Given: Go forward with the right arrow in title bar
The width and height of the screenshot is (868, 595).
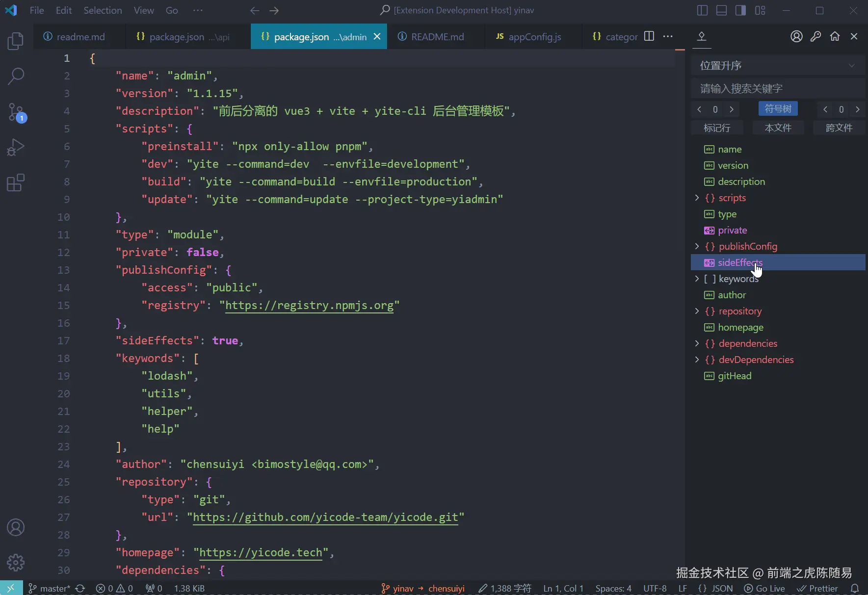Looking at the screenshot, I should 274,10.
